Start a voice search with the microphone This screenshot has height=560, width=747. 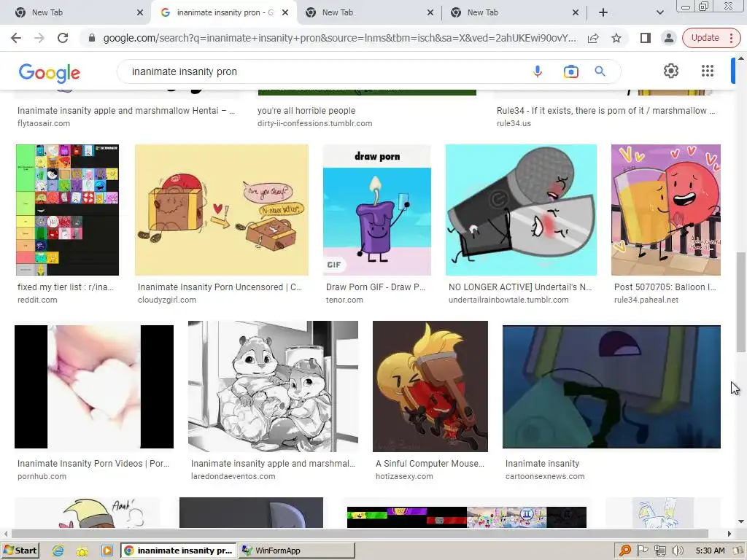(538, 71)
